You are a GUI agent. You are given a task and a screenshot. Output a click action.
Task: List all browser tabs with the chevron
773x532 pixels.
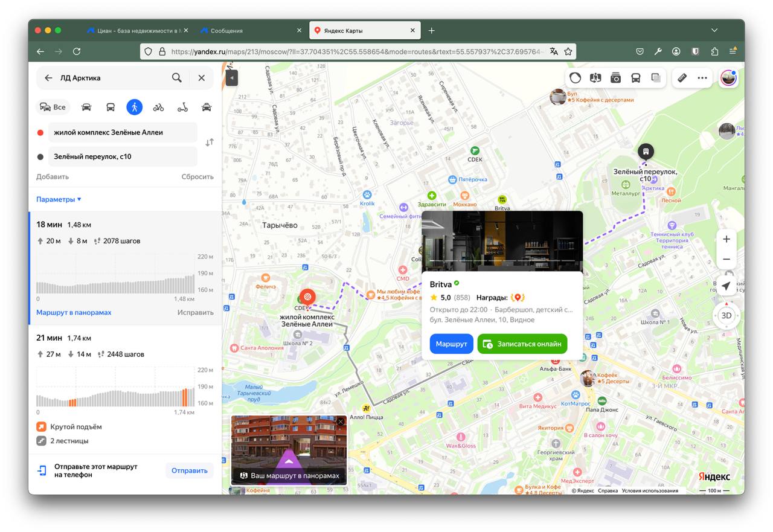pyautogui.click(x=714, y=30)
